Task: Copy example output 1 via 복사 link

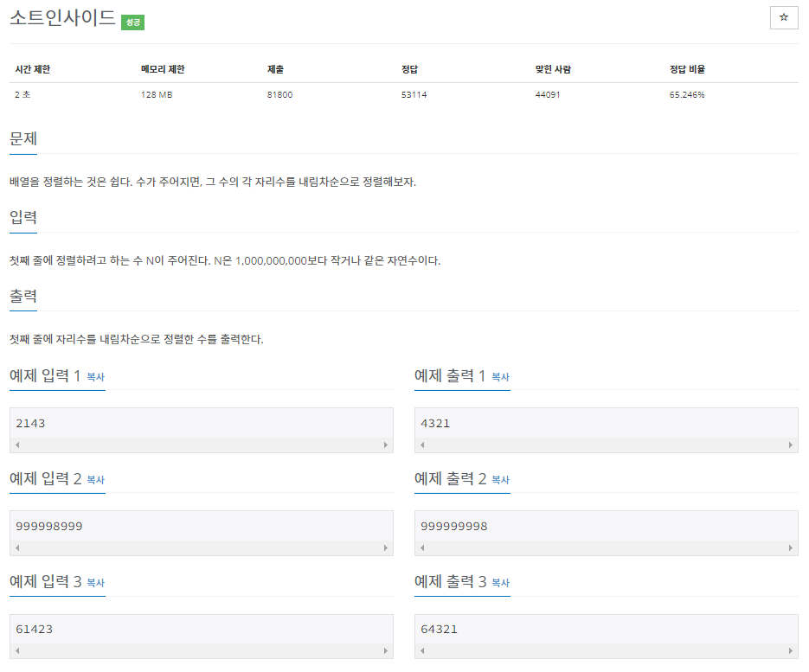Action: pos(500,377)
